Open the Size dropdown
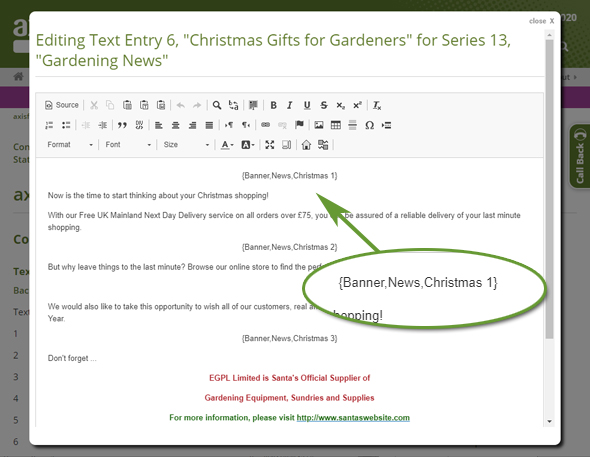590x457 pixels. 186,145
